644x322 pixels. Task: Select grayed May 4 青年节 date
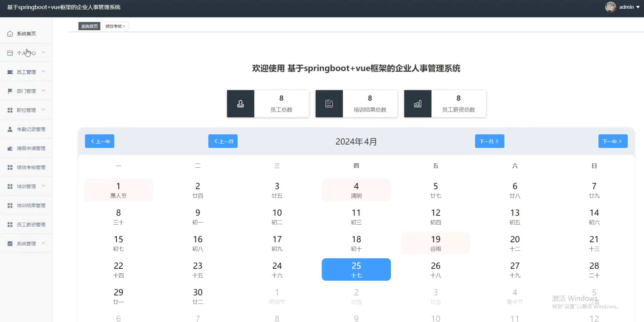(x=515, y=296)
